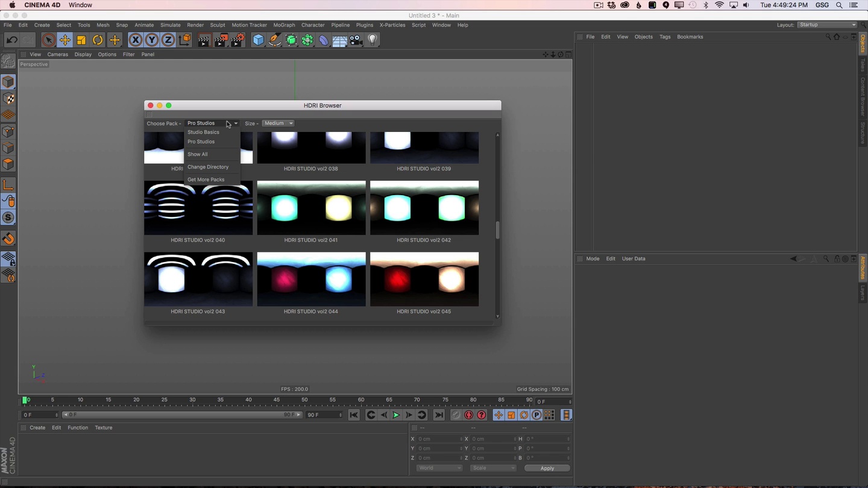Viewport: 868px width, 488px height.
Task: Toggle X axis lock
Action: pyautogui.click(x=135, y=40)
